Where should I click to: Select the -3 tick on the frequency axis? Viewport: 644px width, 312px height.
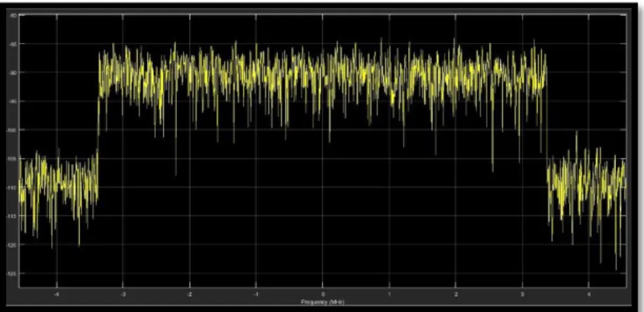click(x=123, y=294)
